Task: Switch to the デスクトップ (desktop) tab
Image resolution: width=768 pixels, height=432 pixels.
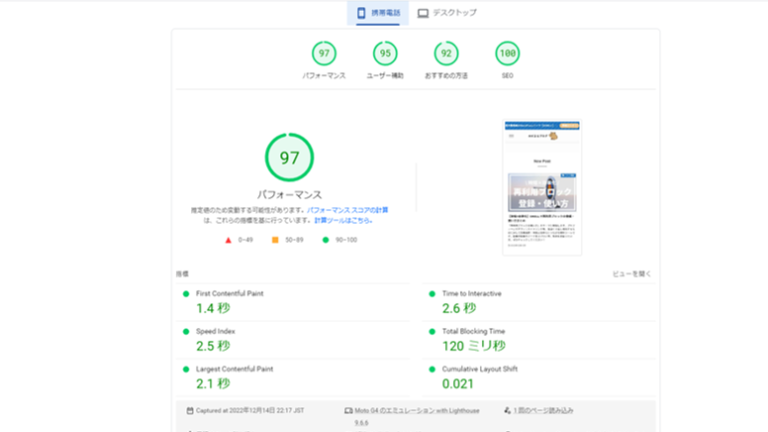Action: click(447, 13)
